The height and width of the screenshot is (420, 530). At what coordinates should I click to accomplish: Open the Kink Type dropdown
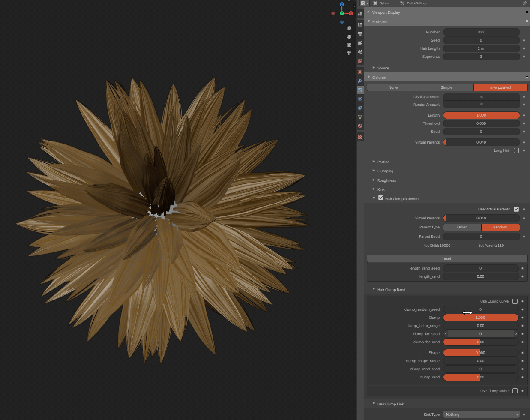tap(482, 414)
